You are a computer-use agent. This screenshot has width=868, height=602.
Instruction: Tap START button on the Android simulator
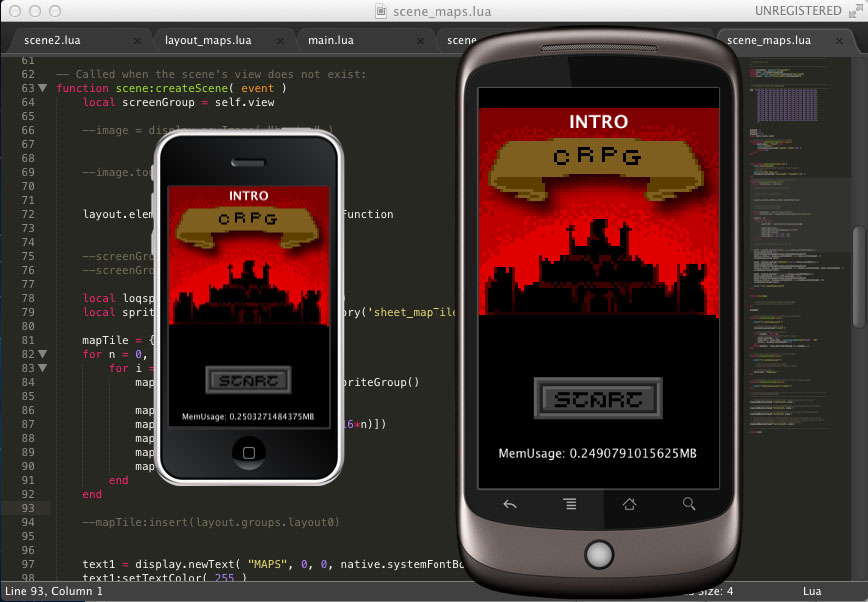(x=598, y=398)
